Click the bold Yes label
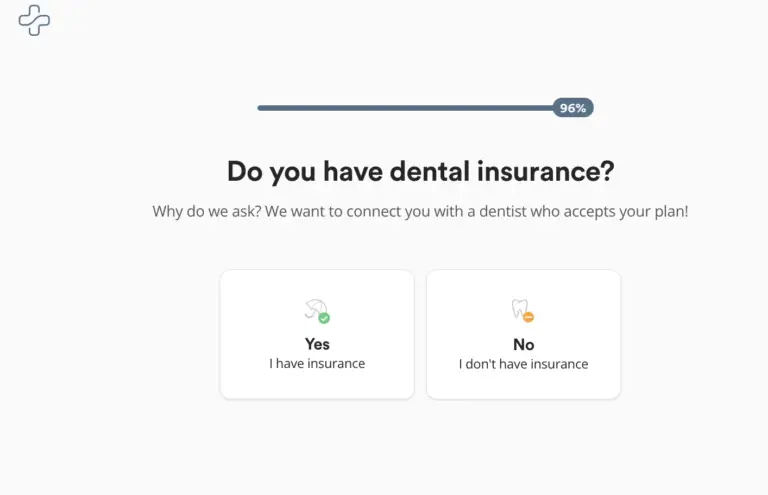Image resolution: width=768 pixels, height=495 pixels. pos(317,344)
